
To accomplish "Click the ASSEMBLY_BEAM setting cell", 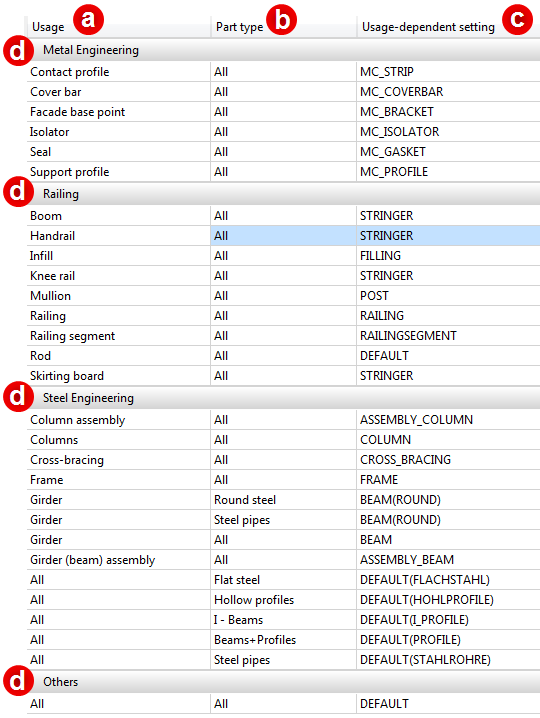I will click(448, 560).
